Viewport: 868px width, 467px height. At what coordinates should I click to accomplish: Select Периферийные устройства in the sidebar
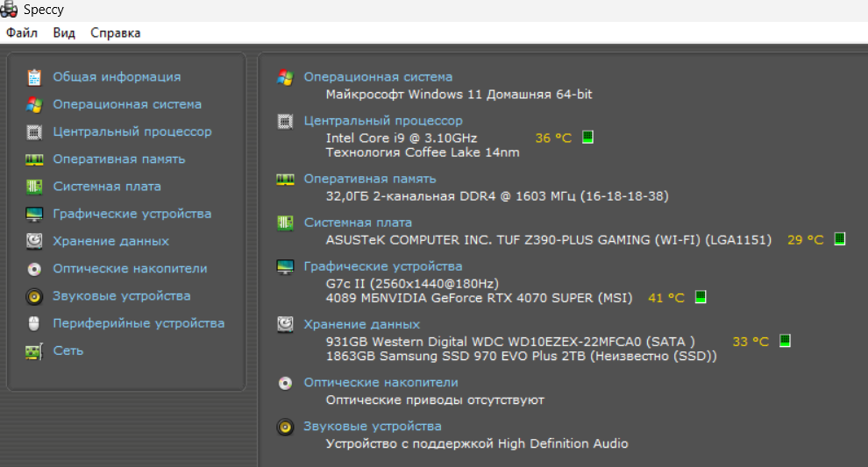click(139, 323)
